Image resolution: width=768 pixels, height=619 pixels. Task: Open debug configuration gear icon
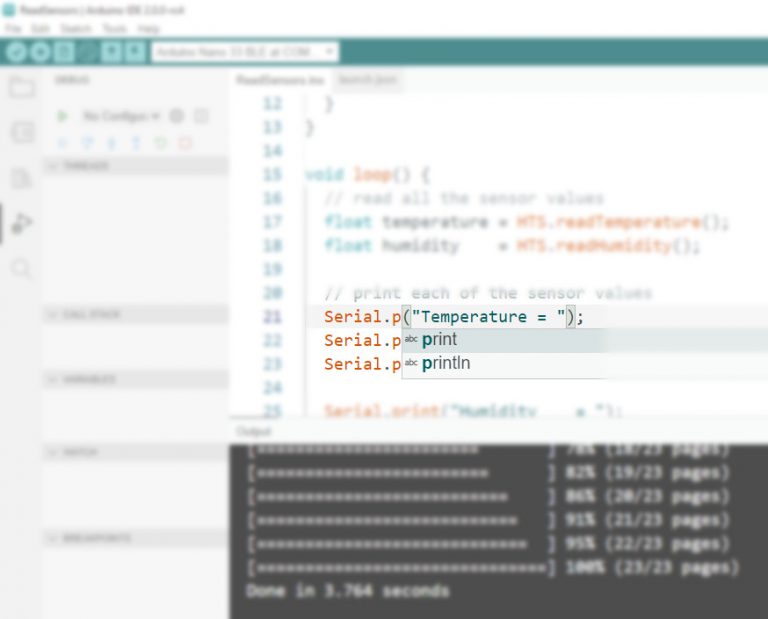tap(176, 116)
